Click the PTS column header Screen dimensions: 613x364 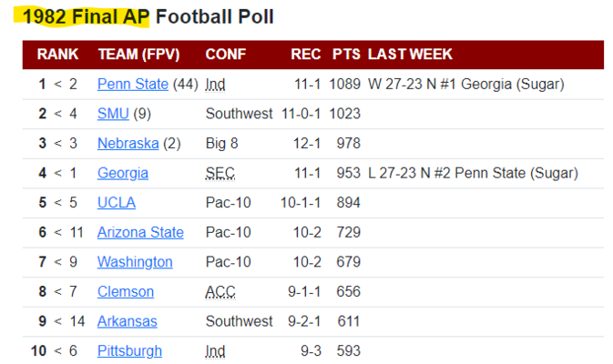pos(346,55)
